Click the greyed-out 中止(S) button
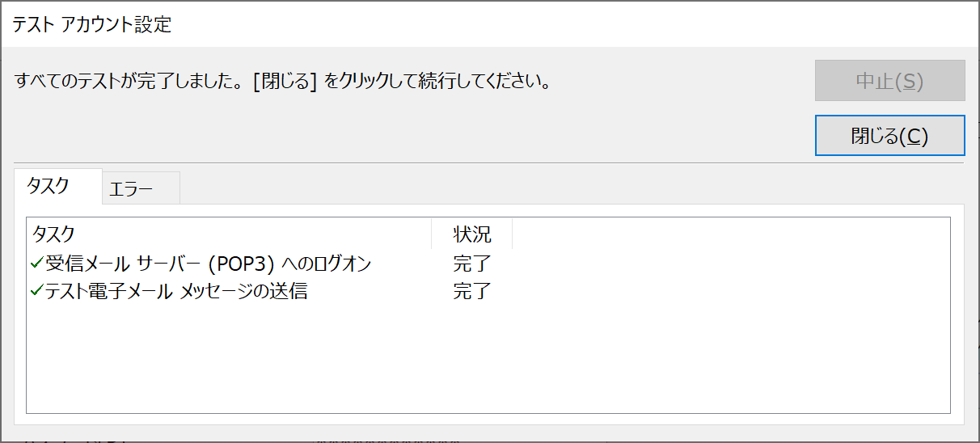980x443 pixels. pyautogui.click(x=889, y=81)
